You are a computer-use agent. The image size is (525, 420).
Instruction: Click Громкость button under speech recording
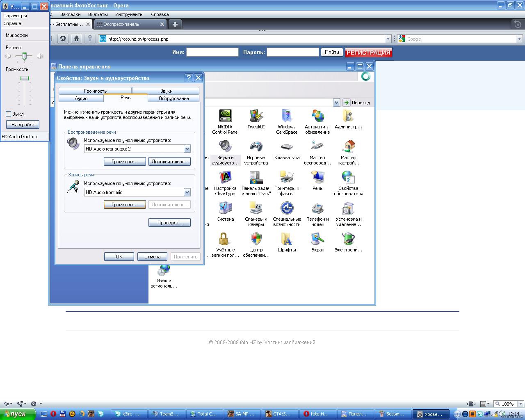point(125,205)
